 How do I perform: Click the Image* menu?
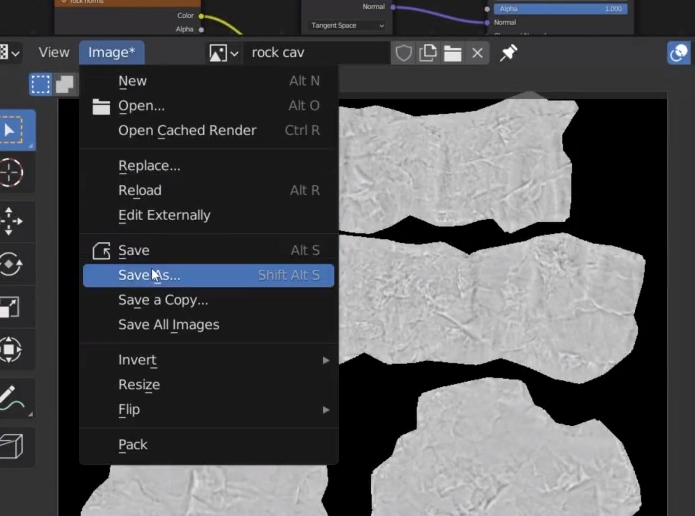click(112, 52)
